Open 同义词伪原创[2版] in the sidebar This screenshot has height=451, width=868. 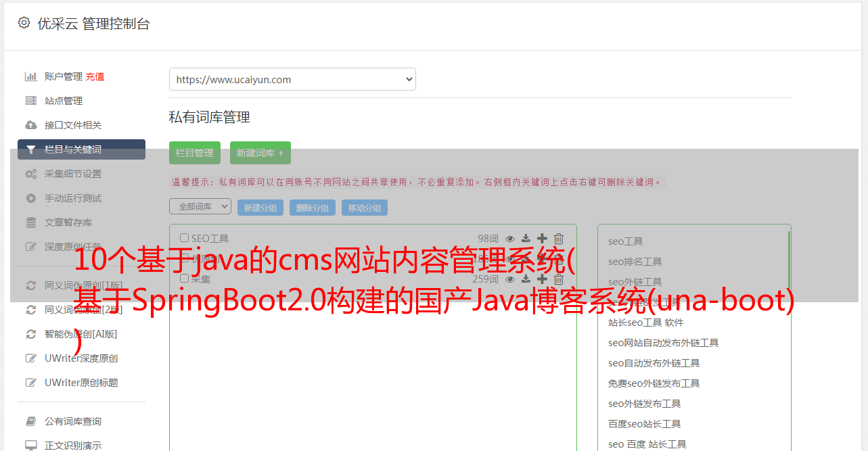tap(84, 310)
